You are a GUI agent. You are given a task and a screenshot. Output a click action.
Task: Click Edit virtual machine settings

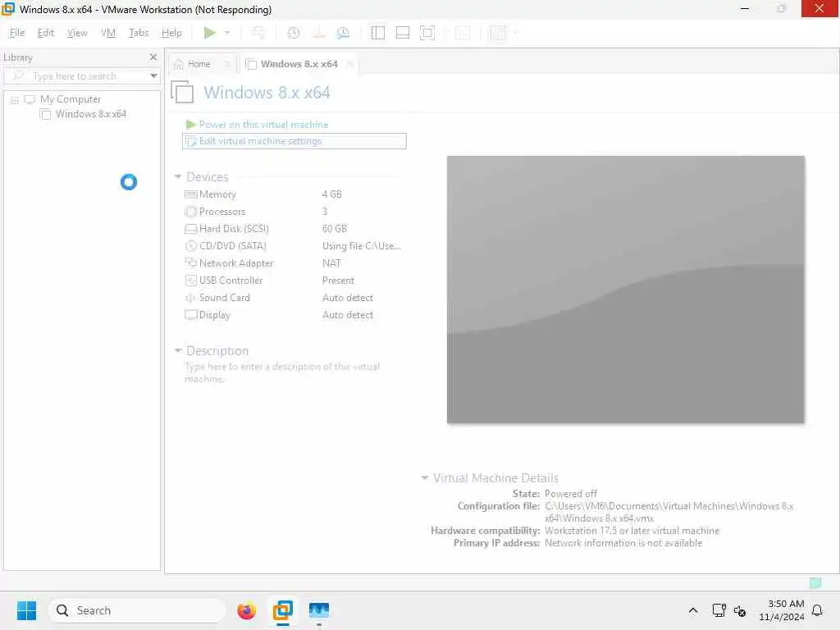point(294,141)
